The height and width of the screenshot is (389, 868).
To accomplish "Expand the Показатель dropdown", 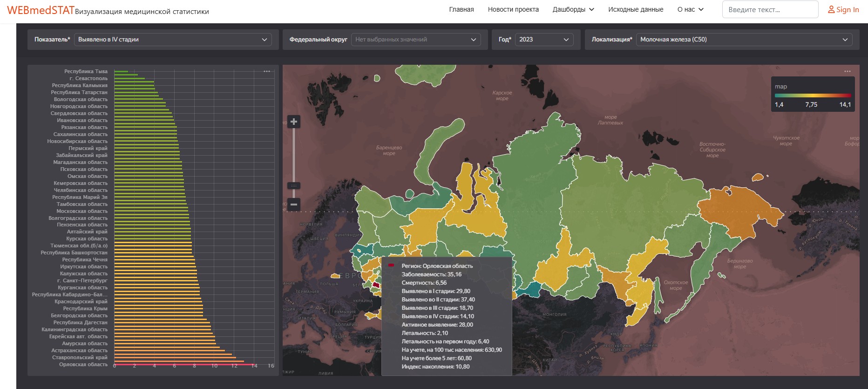I will pos(173,40).
